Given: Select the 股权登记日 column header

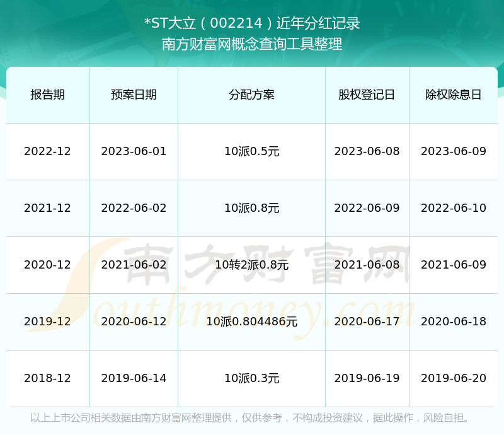Looking at the screenshot, I should point(367,95).
